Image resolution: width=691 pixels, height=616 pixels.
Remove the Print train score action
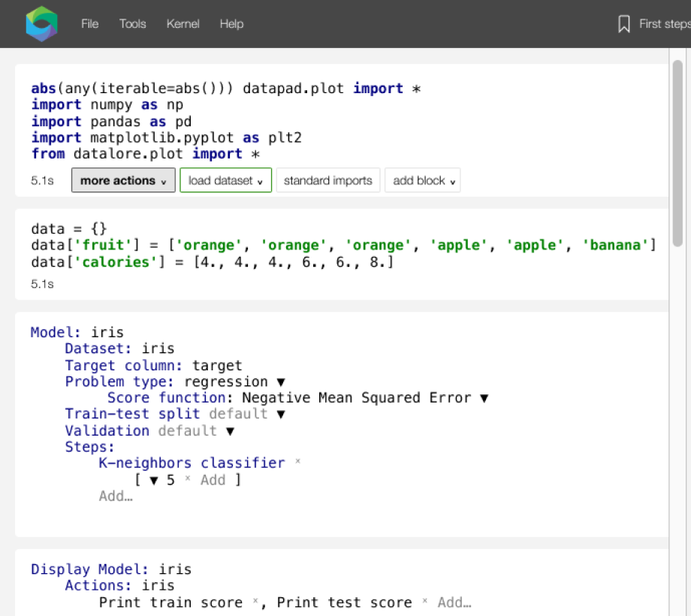(255, 602)
